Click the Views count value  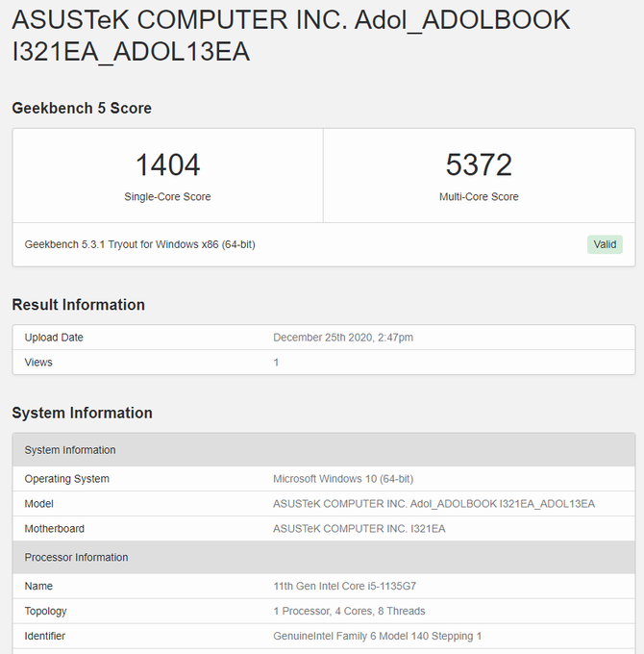277,363
